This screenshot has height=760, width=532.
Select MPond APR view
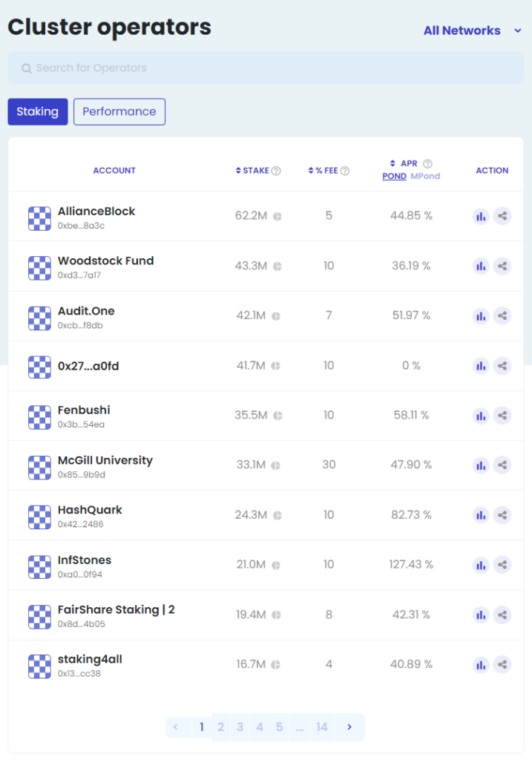tap(425, 176)
